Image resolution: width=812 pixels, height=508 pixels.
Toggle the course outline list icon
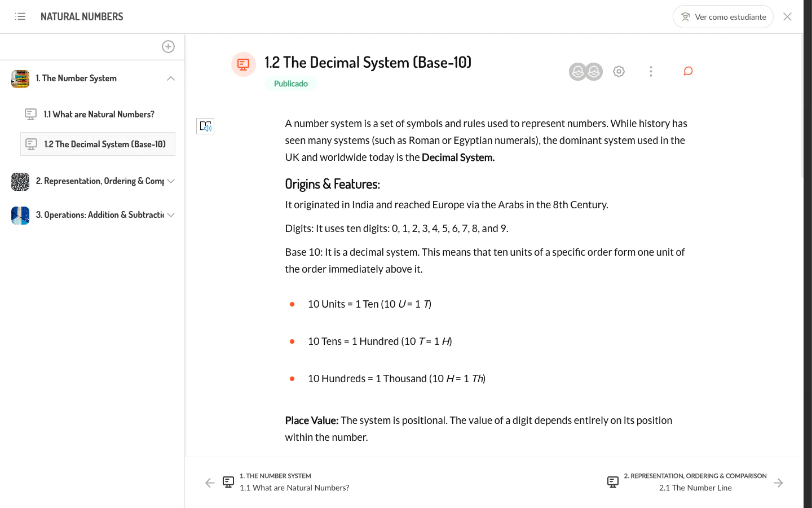click(x=20, y=16)
